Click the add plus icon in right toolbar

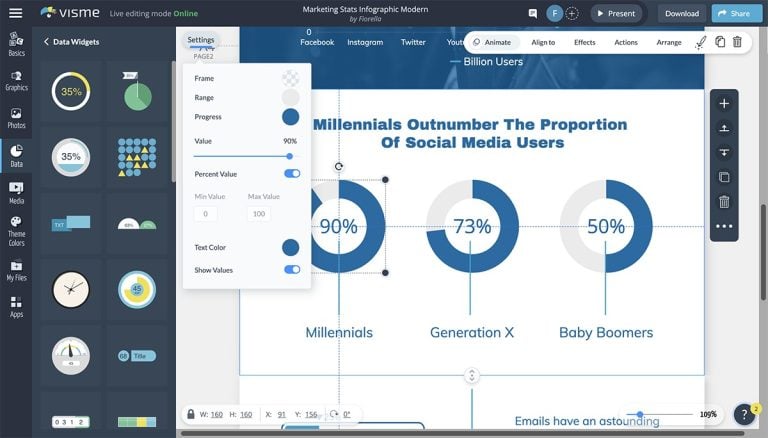[x=724, y=104]
